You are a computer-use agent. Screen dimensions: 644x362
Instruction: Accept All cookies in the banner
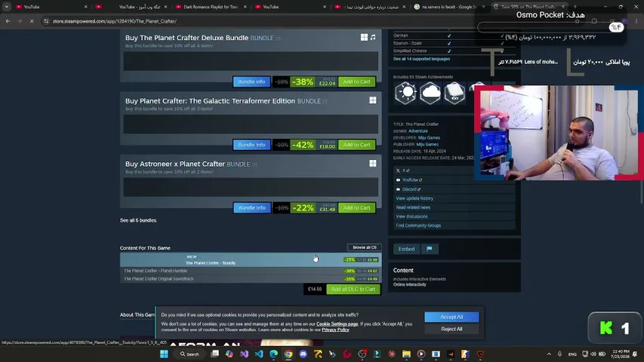(x=451, y=317)
